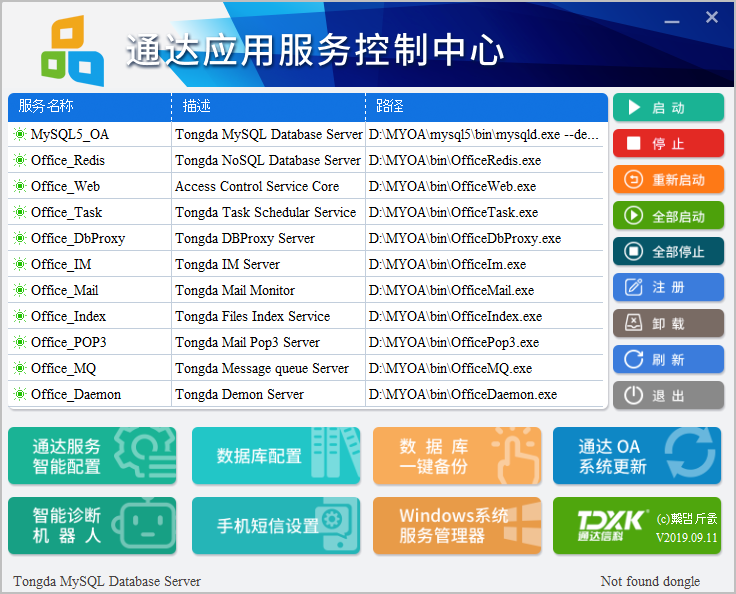Screen dimensions: 736x594
Task: Select the Office_Redis service name
Action: 68,161
